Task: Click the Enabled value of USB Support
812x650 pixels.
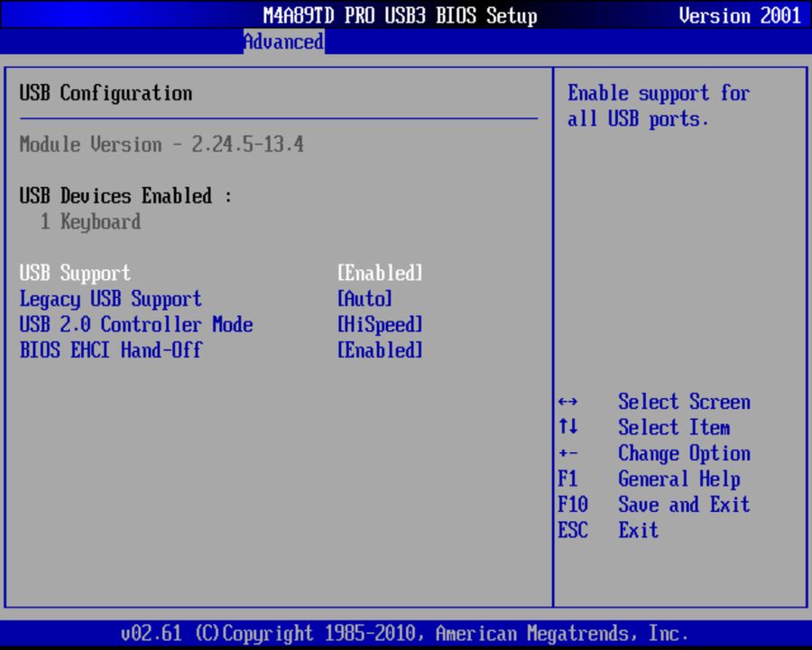Action: pos(379,273)
